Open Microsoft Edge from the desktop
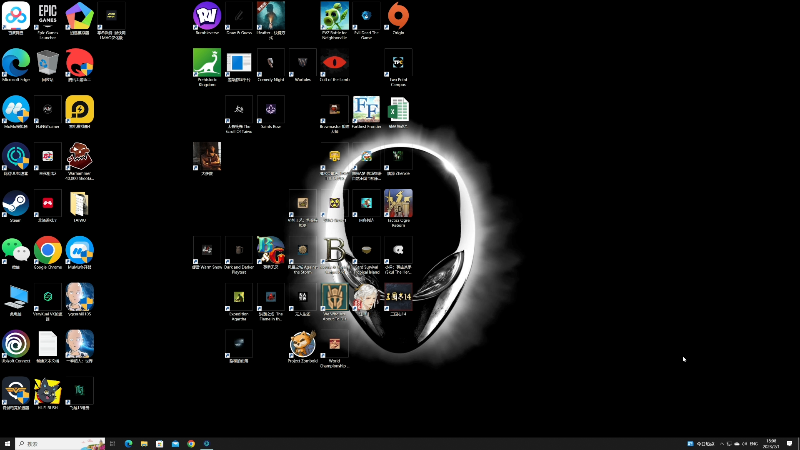This screenshot has width=800, height=450. 16,63
